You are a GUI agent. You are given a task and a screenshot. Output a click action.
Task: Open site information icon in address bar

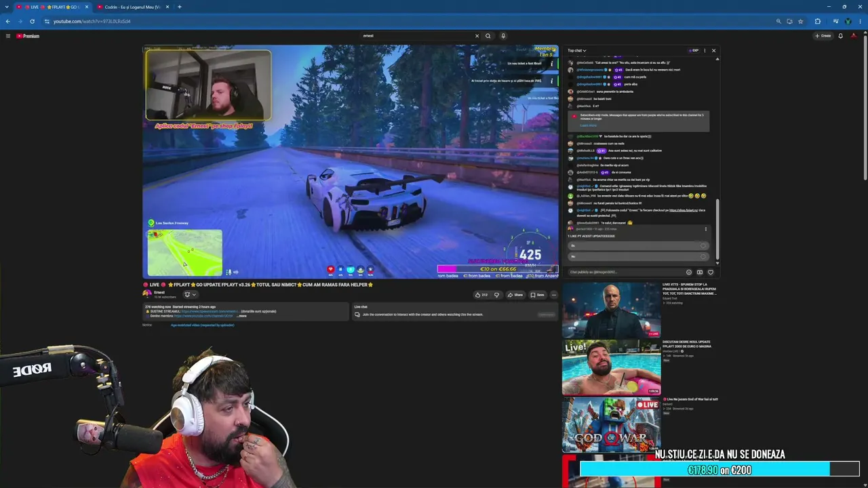coord(47,21)
